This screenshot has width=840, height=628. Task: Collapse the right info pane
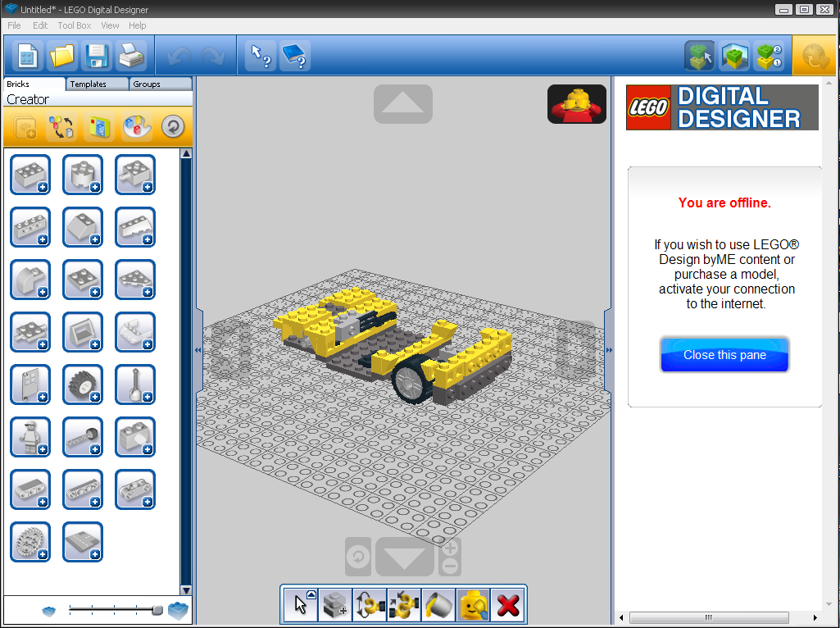(609, 350)
